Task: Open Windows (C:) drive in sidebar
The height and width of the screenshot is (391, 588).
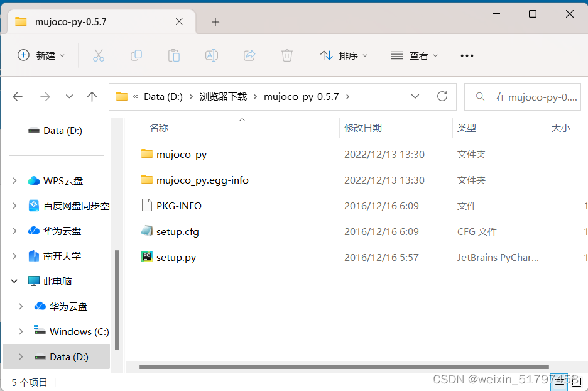Action: coord(79,331)
